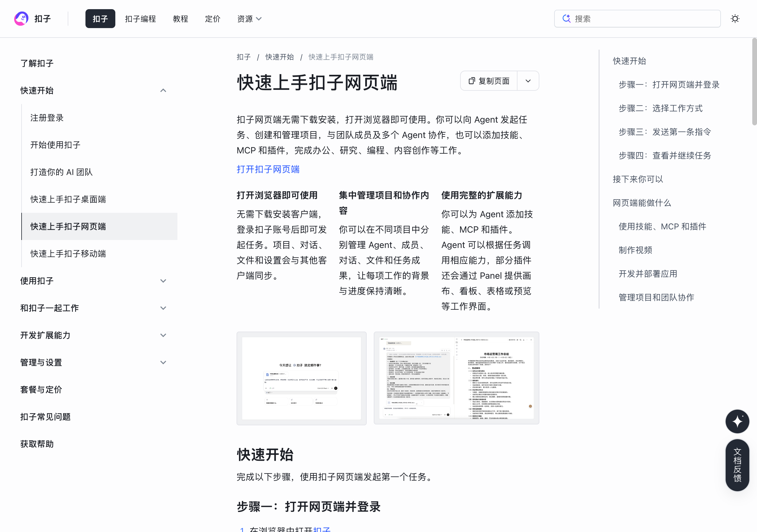This screenshot has height=532, width=757.
Task: Open the 打造你的 AI 团队 sidebar page
Action: 61,172
